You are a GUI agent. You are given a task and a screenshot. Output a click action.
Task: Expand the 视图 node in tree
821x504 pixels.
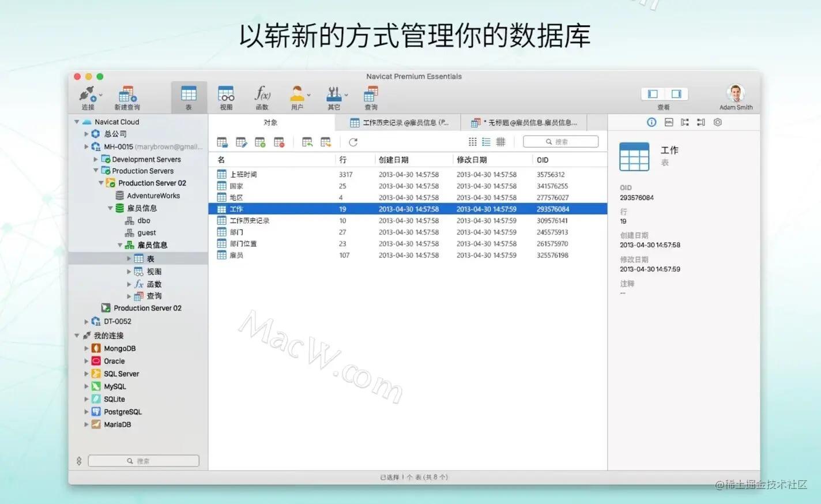[129, 272]
